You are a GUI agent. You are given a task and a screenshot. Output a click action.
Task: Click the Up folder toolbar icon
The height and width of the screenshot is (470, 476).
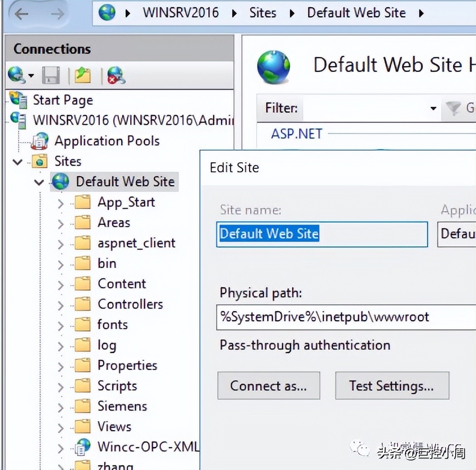82,75
